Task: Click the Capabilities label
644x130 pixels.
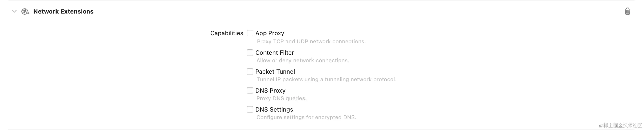Action: [x=227, y=33]
